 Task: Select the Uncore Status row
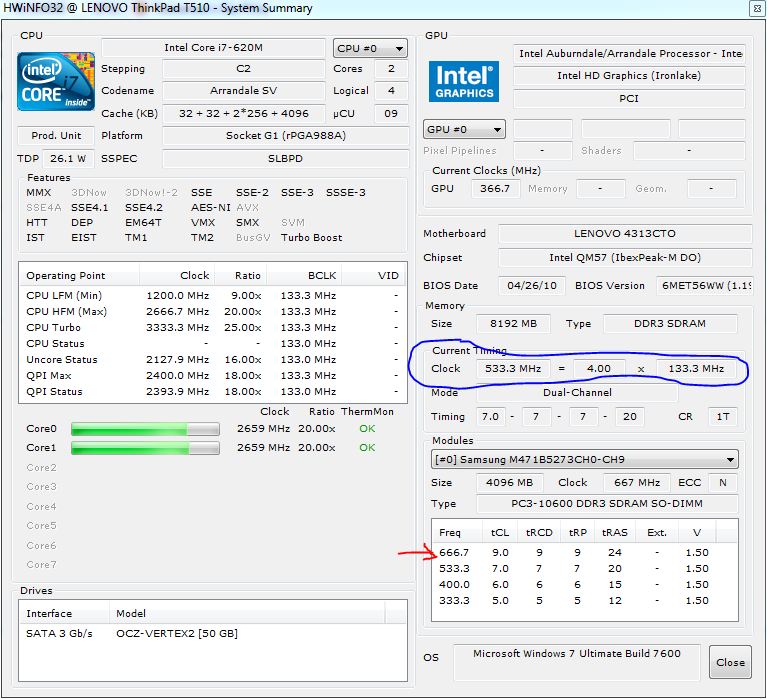[x=212, y=360]
